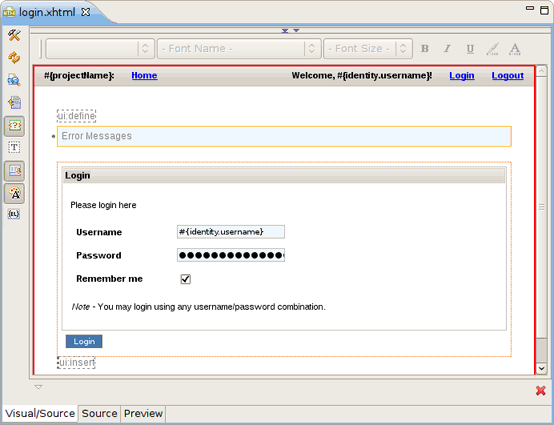Click the Logout link in the page header
554x425 pixels.
point(508,75)
